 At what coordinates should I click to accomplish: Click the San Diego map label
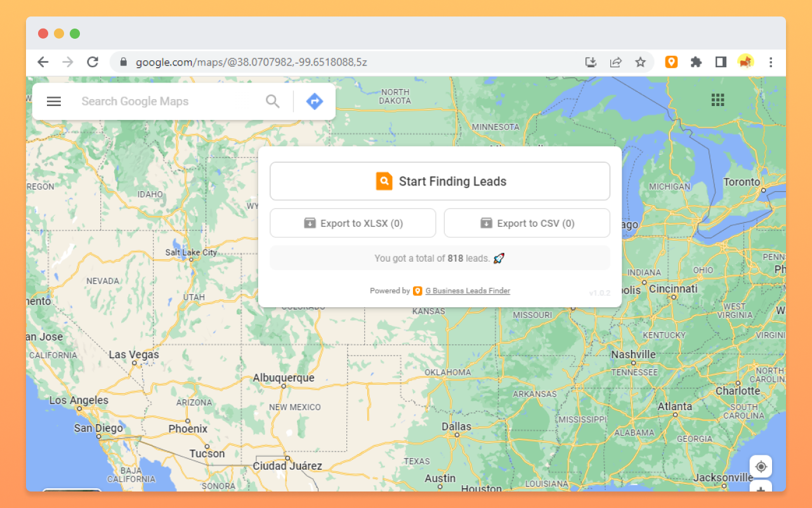coord(98,428)
